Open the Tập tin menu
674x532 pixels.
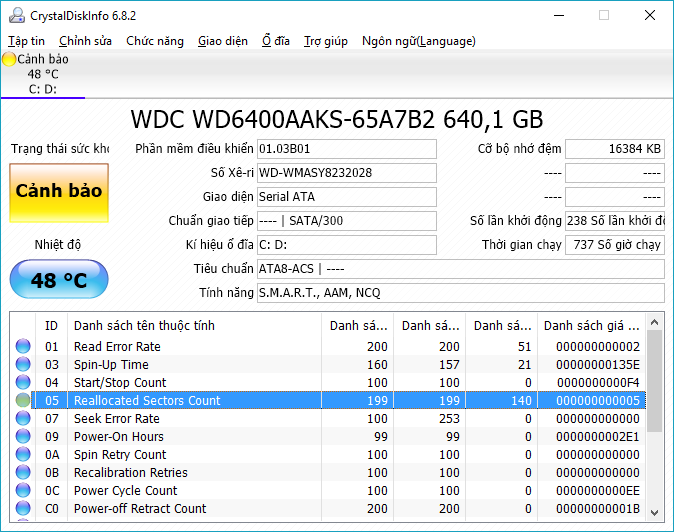pyautogui.click(x=26, y=41)
